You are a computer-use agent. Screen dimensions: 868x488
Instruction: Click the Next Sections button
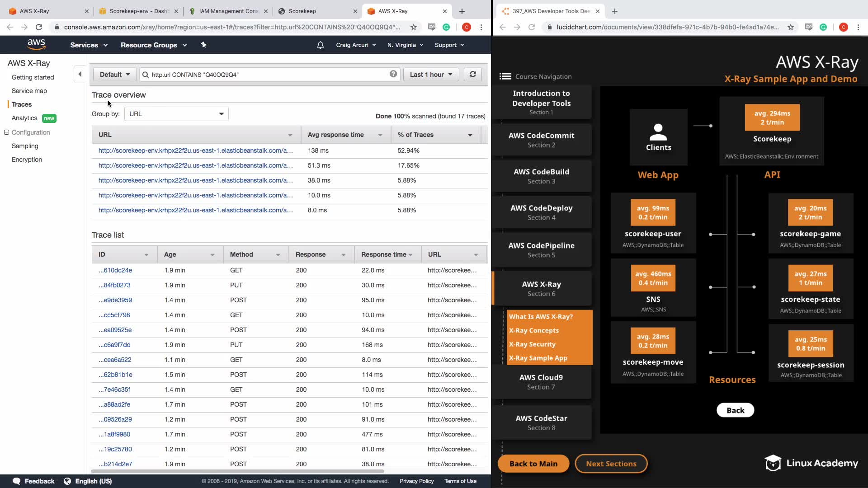click(x=611, y=464)
